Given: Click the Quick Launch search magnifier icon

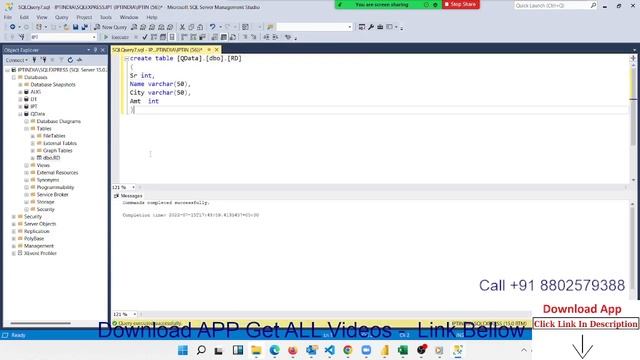Looking at the screenshot, I should click(593, 5).
